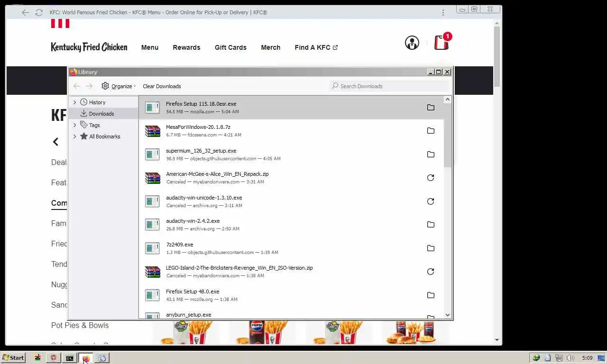Open the KFC Menu nav item

coord(150,47)
